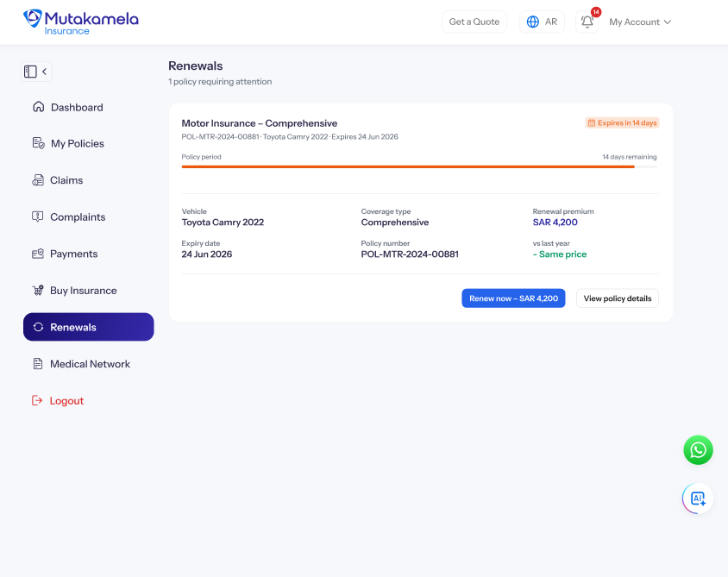Click Motor Insurance – Comprehensive title
The width and height of the screenshot is (728, 577).
pyautogui.click(x=260, y=123)
